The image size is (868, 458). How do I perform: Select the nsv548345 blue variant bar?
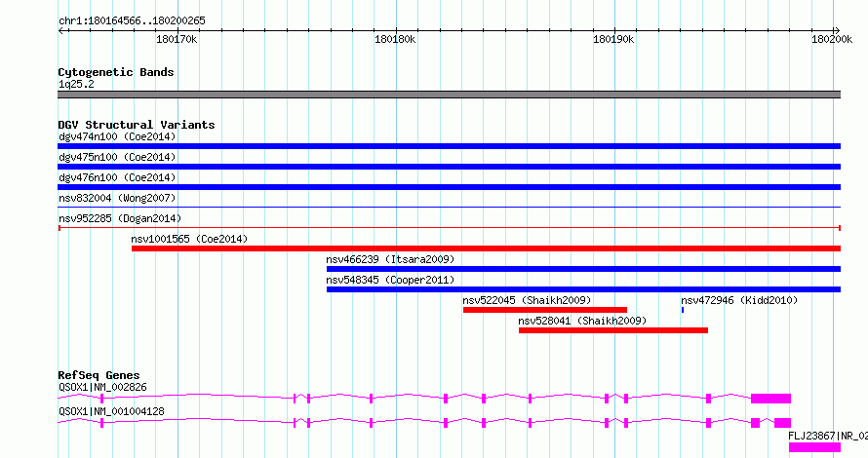click(583, 289)
